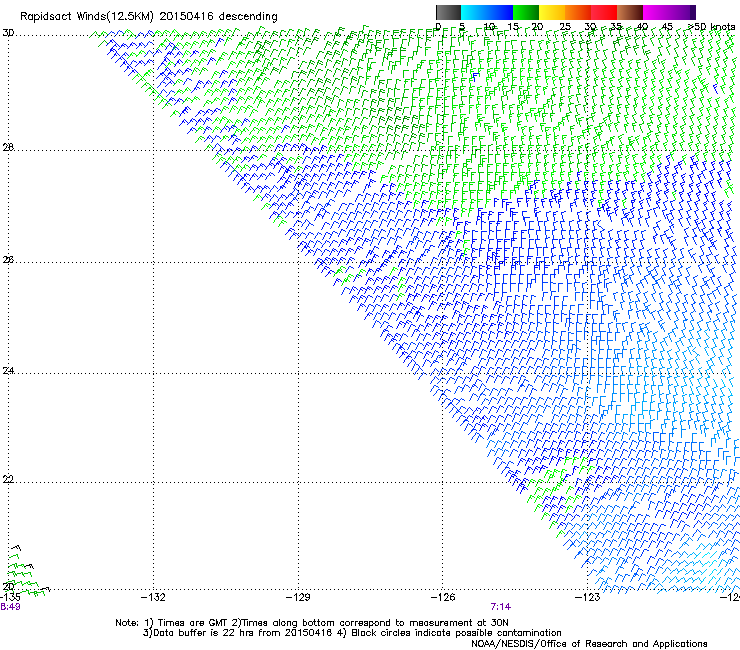Click the 'NOAA/NESDIS/Office of Research and Applications' credit
This screenshot has width=740, height=650.
(x=589, y=644)
